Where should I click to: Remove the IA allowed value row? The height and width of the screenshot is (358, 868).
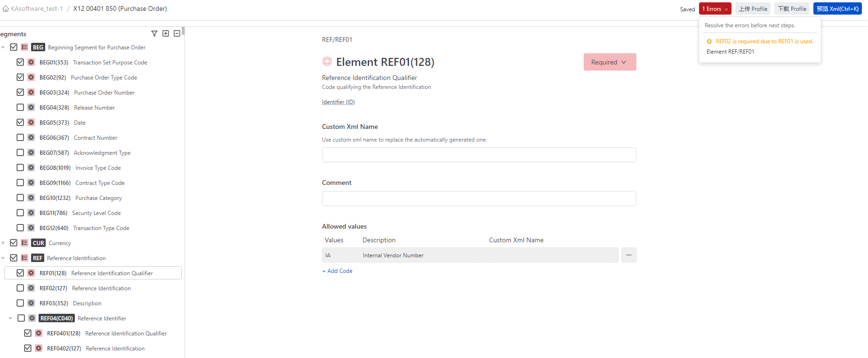point(628,255)
